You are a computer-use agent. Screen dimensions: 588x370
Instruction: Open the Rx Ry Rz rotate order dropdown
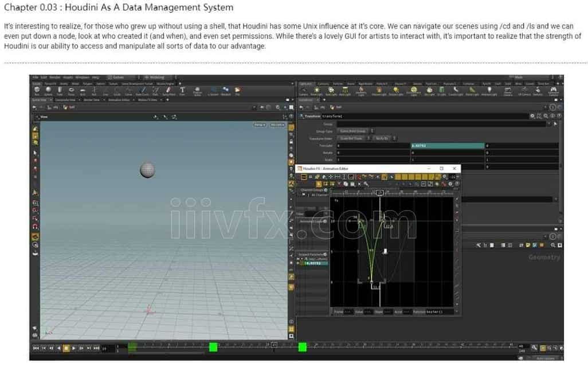pyautogui.click(x=385, y=138)
